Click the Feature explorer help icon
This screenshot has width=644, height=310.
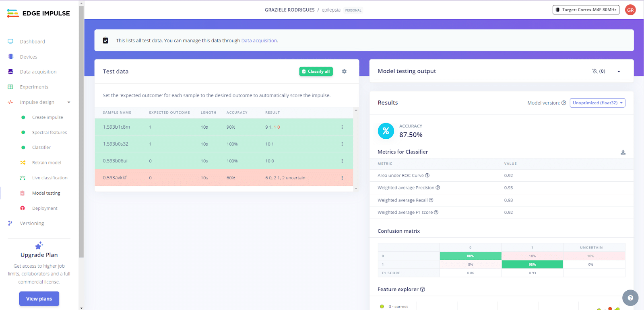(x=423, y=289)
